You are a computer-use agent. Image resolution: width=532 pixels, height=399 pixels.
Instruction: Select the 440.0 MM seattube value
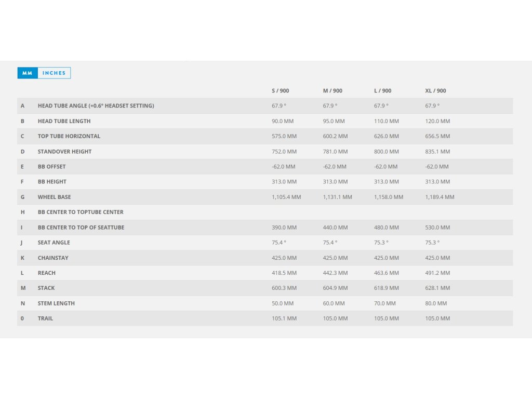click(335, 228)
